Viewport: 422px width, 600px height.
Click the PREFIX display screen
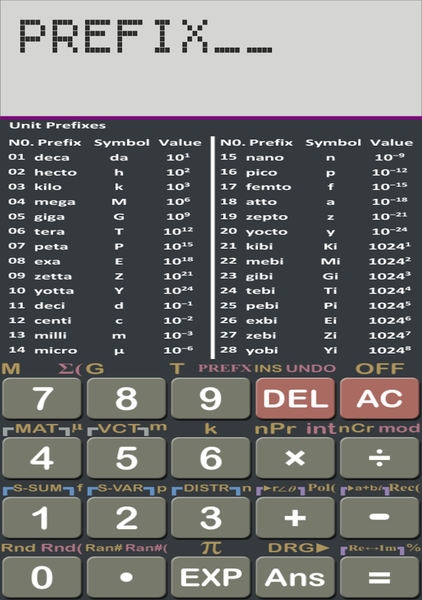point(211,58)
